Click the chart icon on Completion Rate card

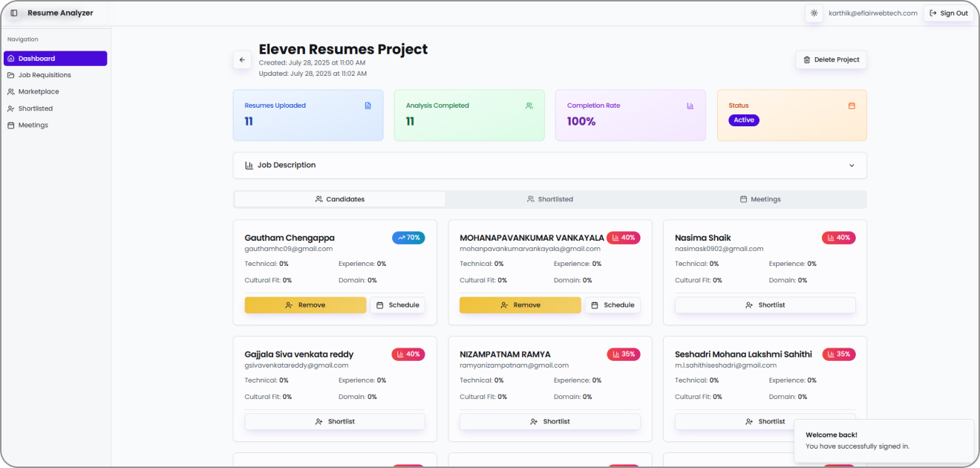[690, 105]
